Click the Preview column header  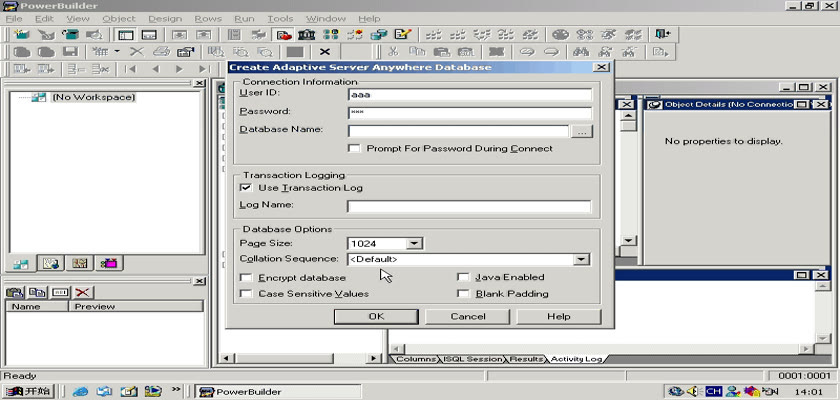[x=136, y=306]
